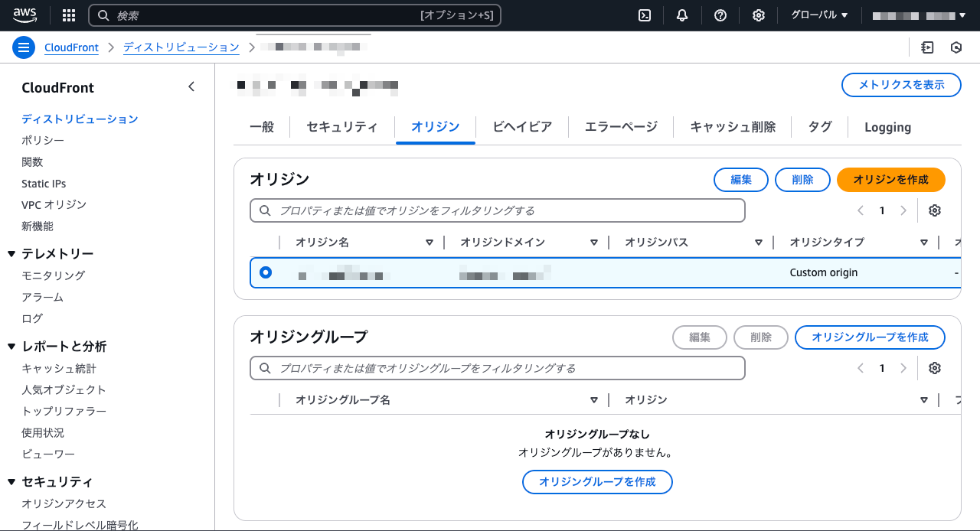Go to next page of origins table

coord(903,210)
